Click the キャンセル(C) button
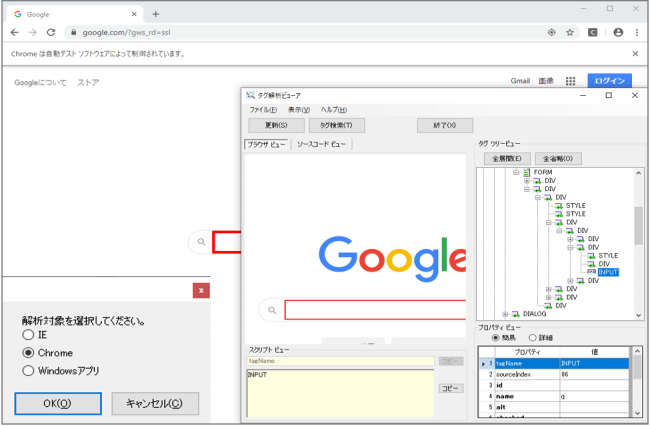The height and width of the screenshot is (426, 650). pos(155,404)
